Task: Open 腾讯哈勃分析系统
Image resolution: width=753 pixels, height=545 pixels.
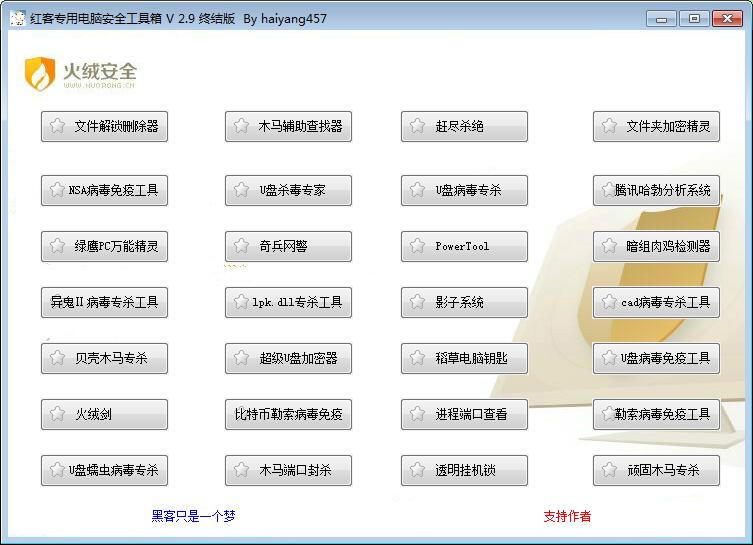Action: [656, 190]
